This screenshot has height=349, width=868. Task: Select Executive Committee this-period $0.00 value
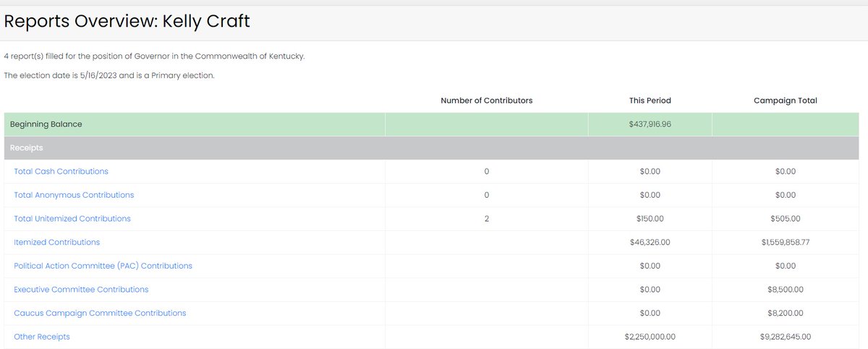click(x=650, y=290)
